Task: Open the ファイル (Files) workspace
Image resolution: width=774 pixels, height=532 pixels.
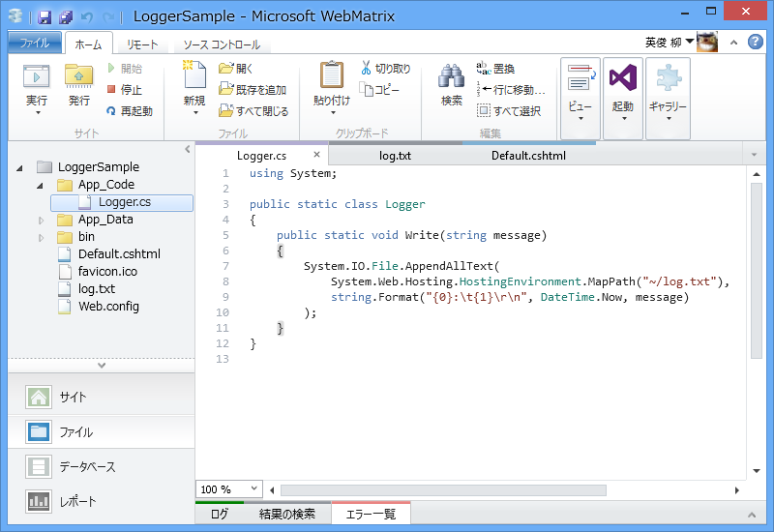Action: tap(102, 432)
